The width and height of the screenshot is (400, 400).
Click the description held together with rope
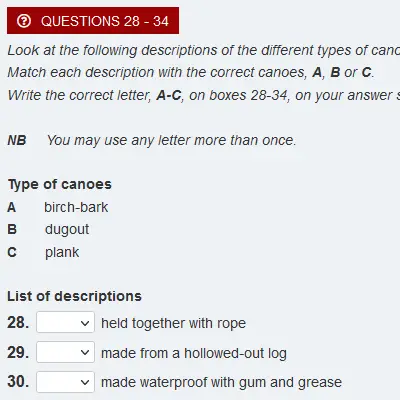tap(173, 323)
